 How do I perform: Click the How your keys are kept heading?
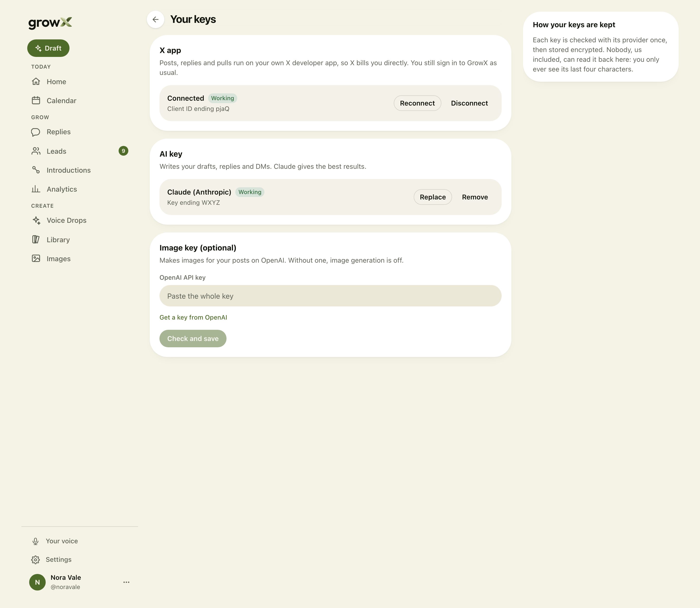574,25
